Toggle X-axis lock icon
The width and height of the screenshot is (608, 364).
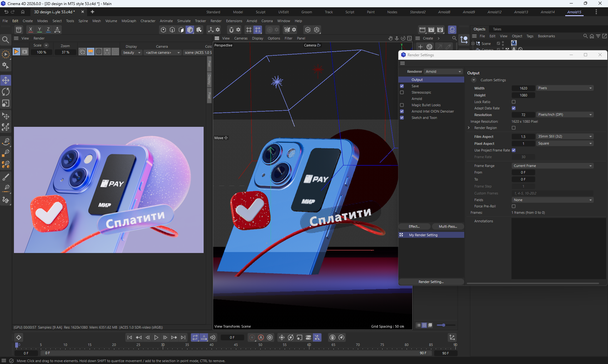point(30,29)
